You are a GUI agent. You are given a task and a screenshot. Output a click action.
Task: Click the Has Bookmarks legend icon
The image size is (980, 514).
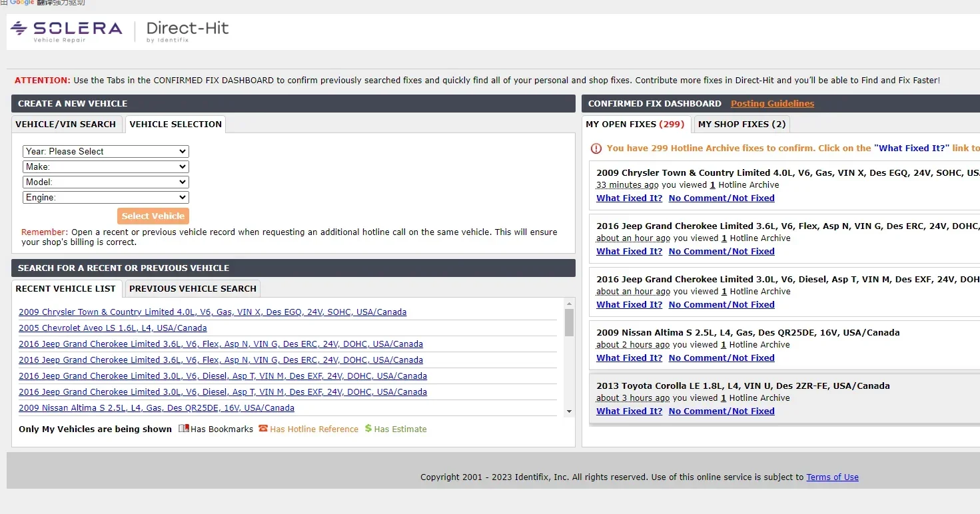pyautogui.click(x=184, y=429)
